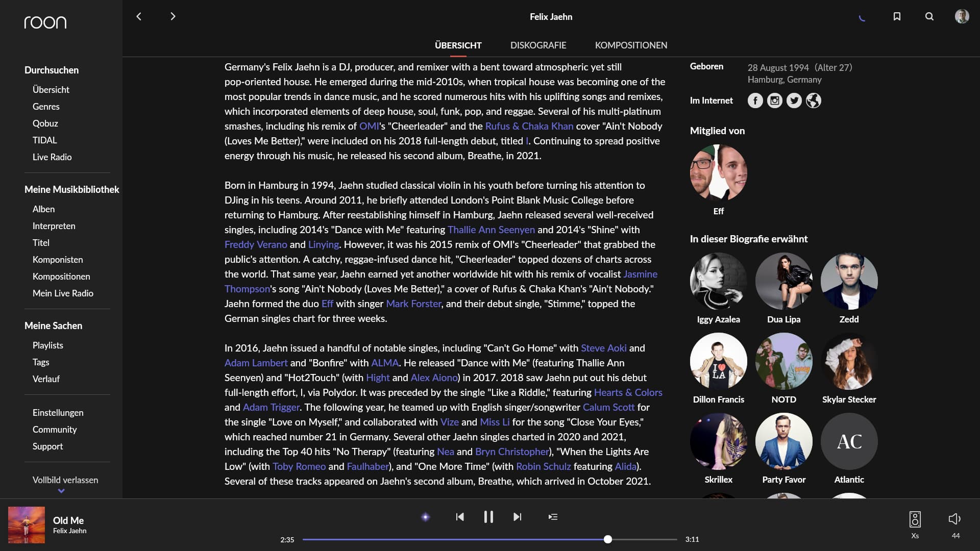Open the Eff duo thumbnail
The image size is (980, 551).
coord(718,172)
